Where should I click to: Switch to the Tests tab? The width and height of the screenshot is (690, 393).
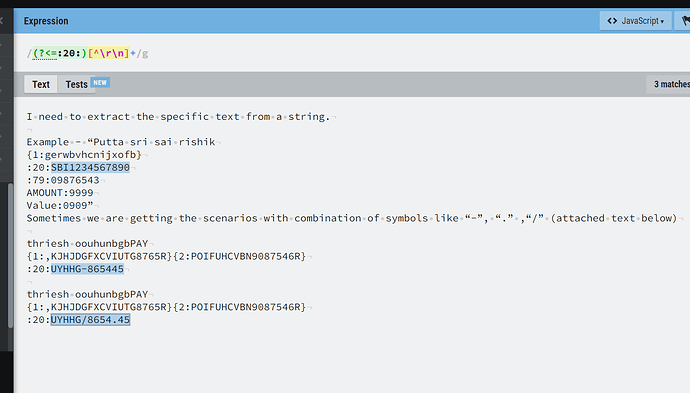coord(77,84)
